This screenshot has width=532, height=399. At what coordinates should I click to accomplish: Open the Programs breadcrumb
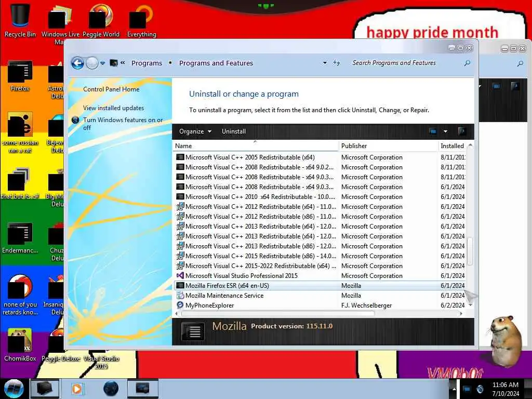(x=147, y=63)
